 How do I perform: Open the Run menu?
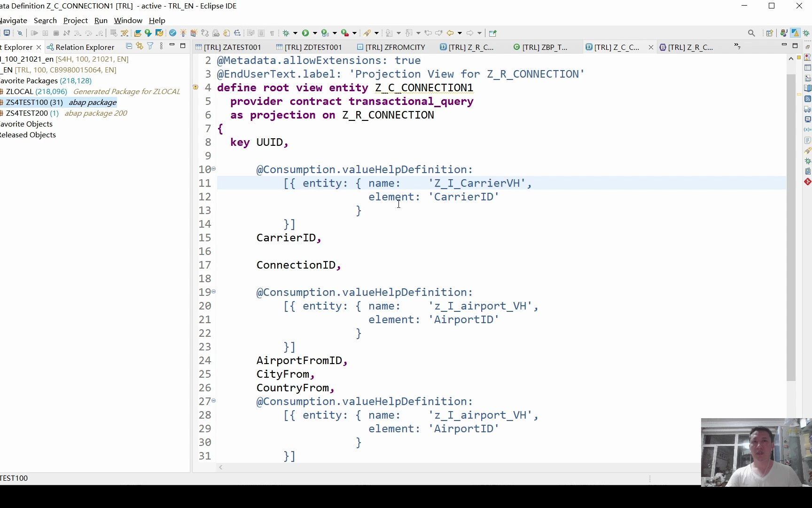coord(101,21)
